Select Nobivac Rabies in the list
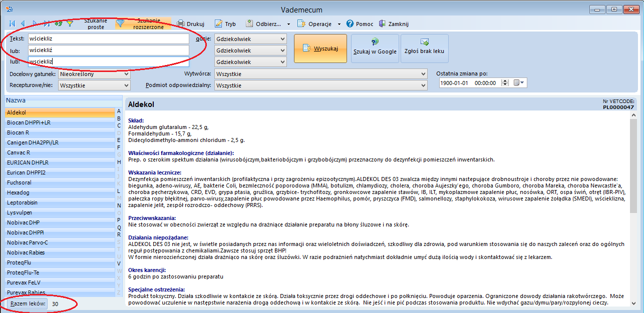The height and width of the screenshot is (313, 644). (x=60, y=252)
